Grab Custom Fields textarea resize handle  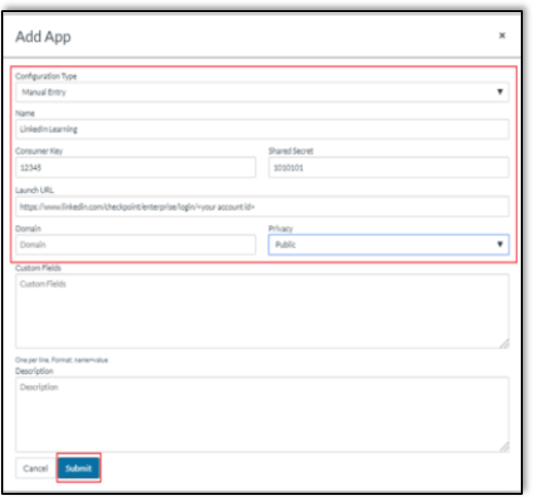504,344
